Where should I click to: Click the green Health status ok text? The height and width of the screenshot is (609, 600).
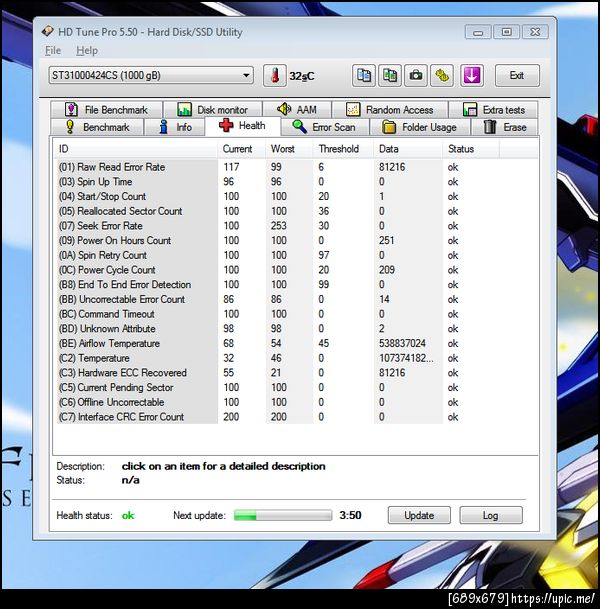[128, 515]
